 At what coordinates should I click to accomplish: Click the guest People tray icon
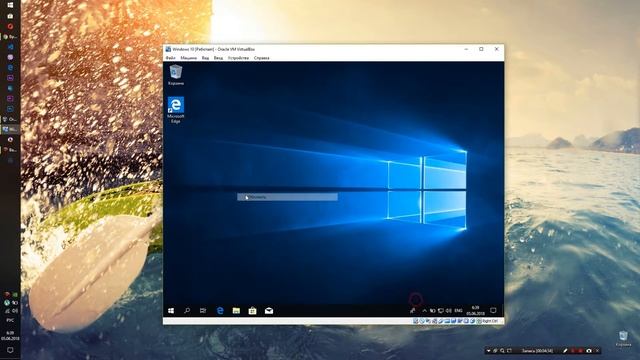[413, 311]
